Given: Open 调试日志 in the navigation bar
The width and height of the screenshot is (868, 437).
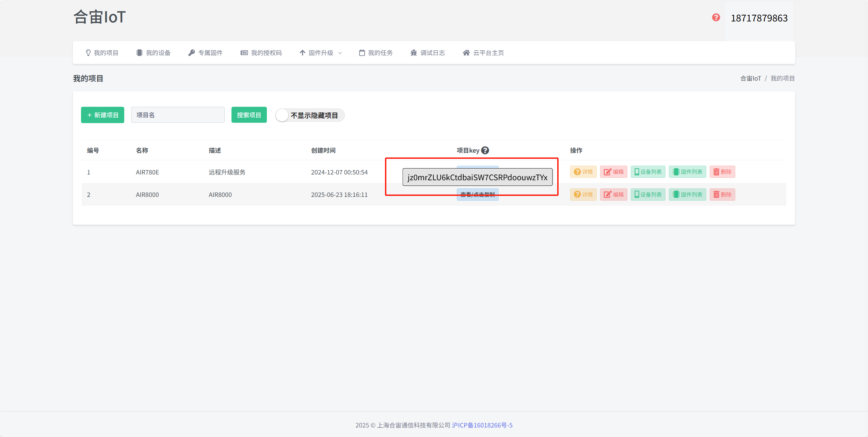Looking at the screenshot, I should [428, 53].
